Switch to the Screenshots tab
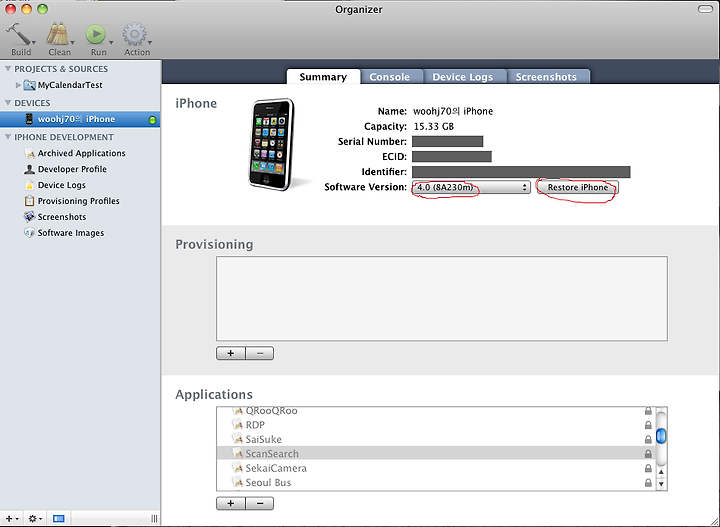The width and height of the screenshot is (720, 527). [x=546, y=77]
